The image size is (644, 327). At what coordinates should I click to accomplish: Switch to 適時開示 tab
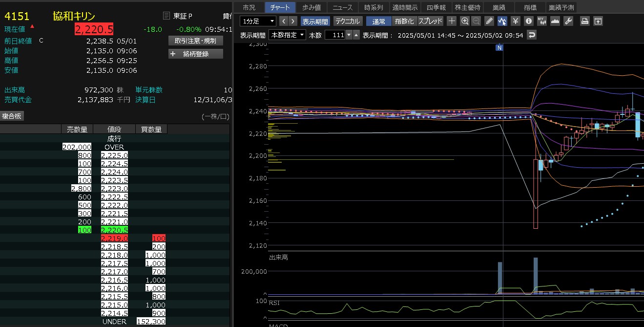[405, 7]
